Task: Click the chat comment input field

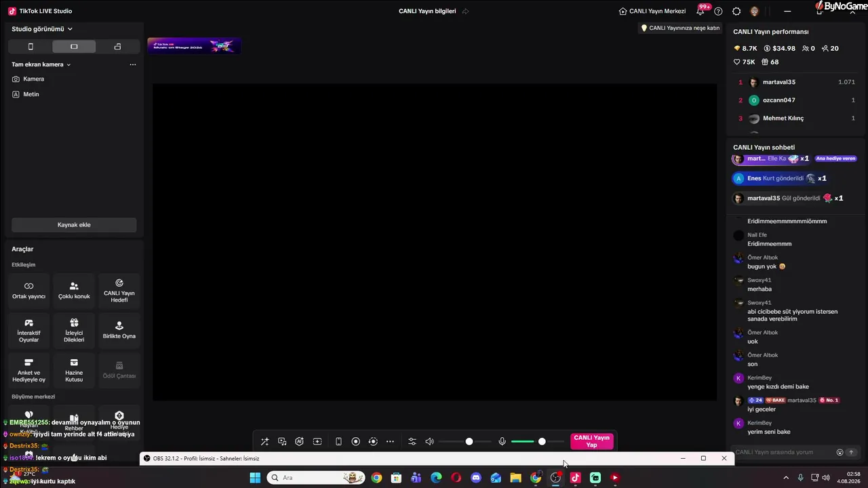Action: coord(783,452)
